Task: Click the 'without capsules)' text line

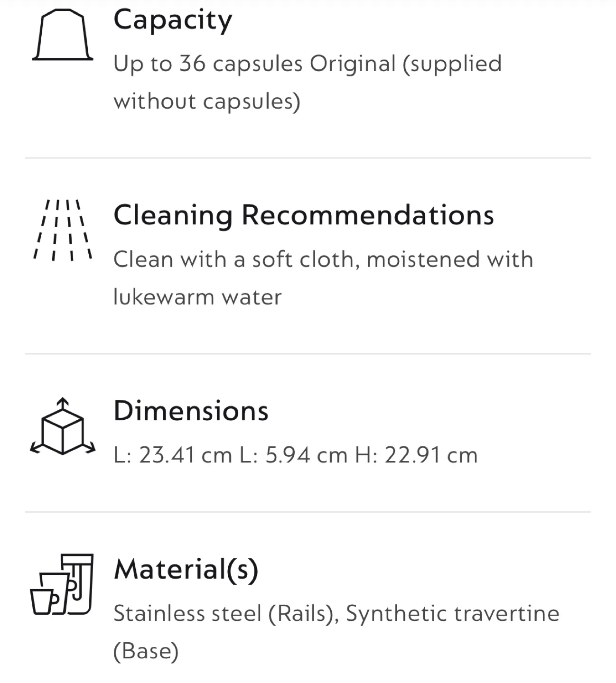Action: coord(207,101)
